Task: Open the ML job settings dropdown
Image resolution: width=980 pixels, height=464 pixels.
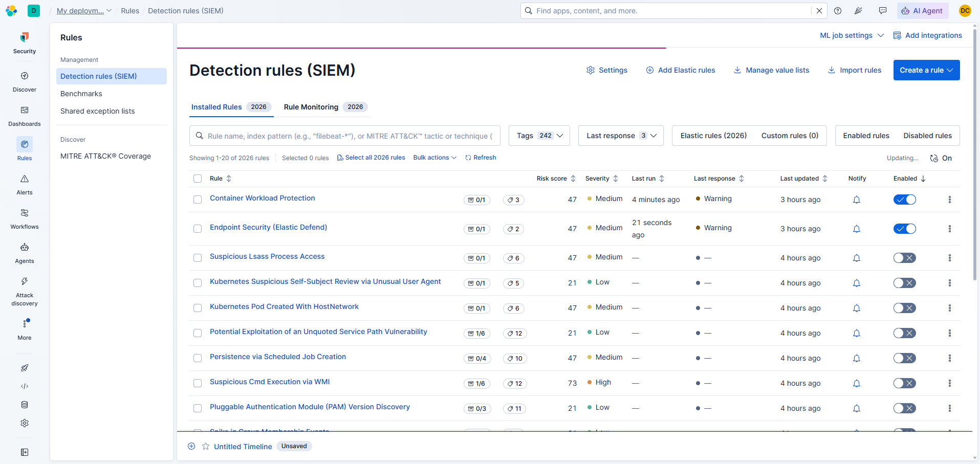Action: click(852, 35)
